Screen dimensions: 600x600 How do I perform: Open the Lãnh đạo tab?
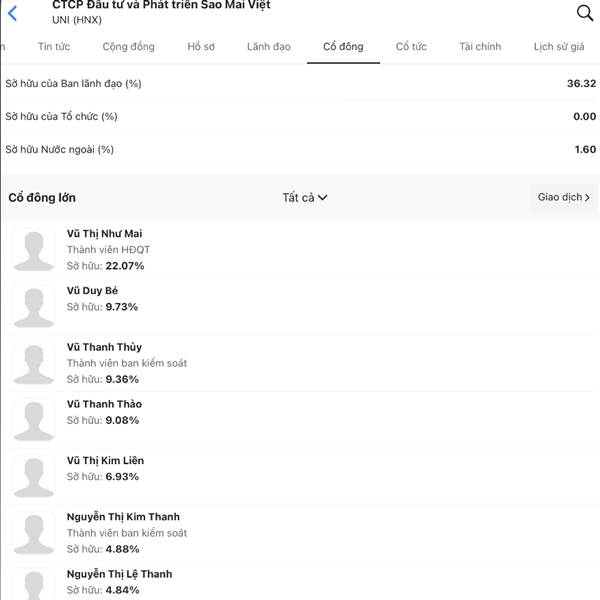pyautogui.click(x=269, y=47)
